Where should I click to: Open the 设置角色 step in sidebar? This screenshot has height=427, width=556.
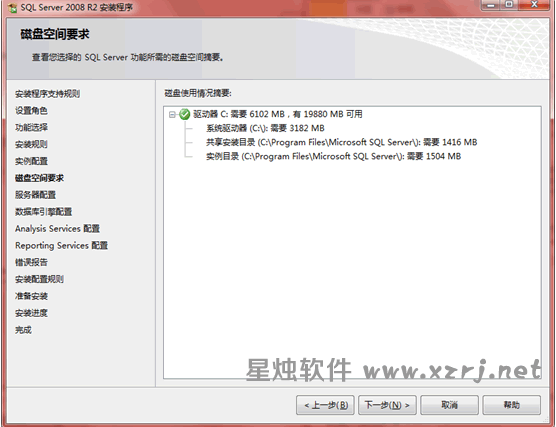[31, 111]
